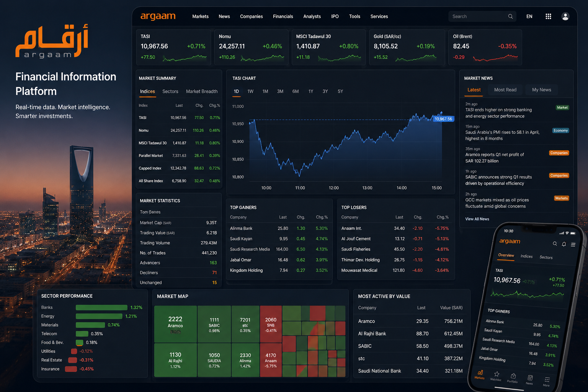Viewport: 588px width, 392px height.
Task: Open the Markets menu in the top navigation
Action: click(200, 16)
